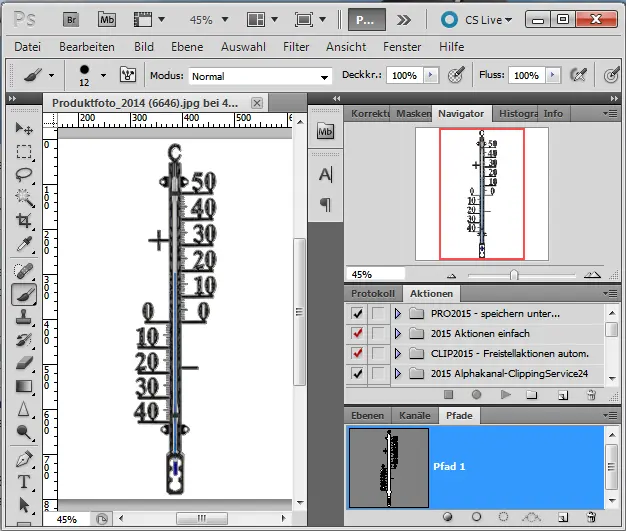Screen dimensions: 626x531
Task: Select the Lasso tool
Action: point(24,174)
